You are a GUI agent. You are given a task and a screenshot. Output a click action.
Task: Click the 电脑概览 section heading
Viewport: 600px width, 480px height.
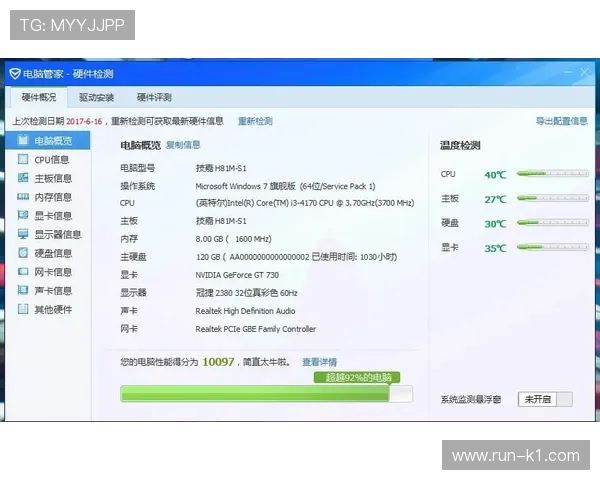tap(140, 145)
